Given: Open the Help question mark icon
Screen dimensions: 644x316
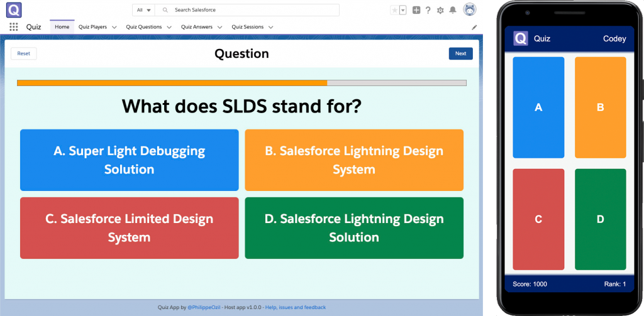Looking at the screenshot, I should click(428, 10).
